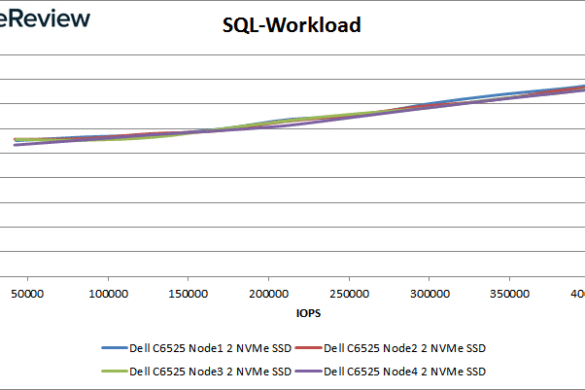Click the IOPS axis label
This screenshot has height=390, width=585.
tap(308, 313)
